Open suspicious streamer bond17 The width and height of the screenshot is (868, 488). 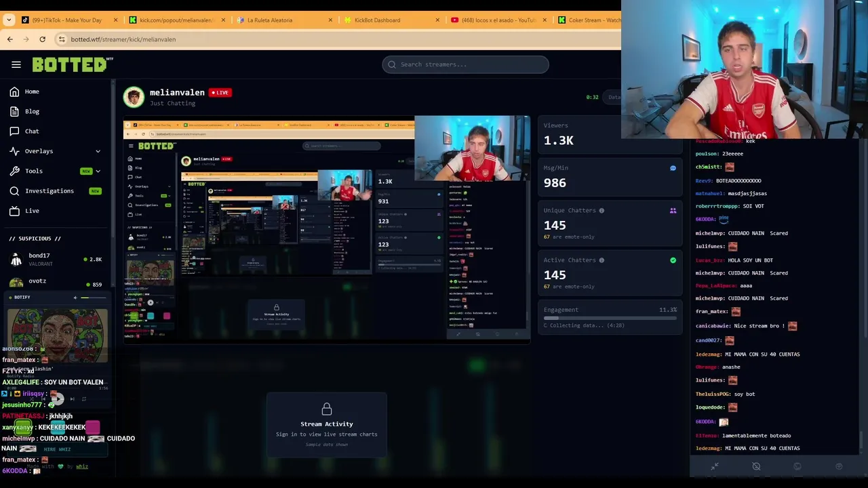pos(56,259)
